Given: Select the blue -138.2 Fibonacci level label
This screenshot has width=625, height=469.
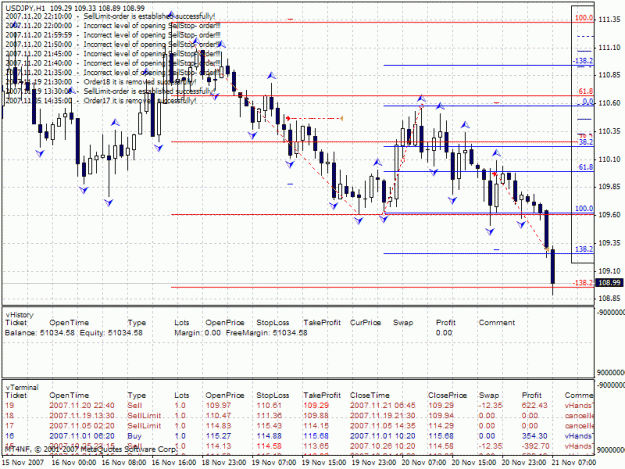Looking at the screenshot, I should [x=583, y=61].
